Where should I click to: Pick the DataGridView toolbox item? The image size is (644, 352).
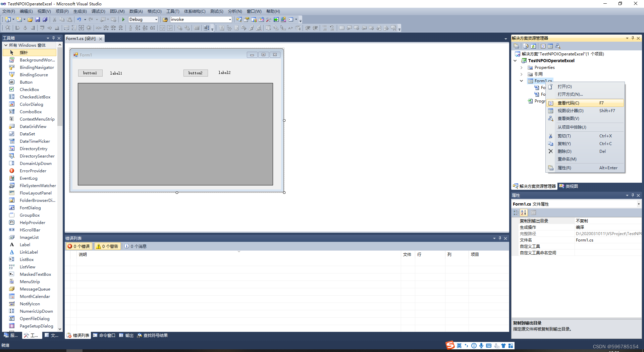click(30, 126)
